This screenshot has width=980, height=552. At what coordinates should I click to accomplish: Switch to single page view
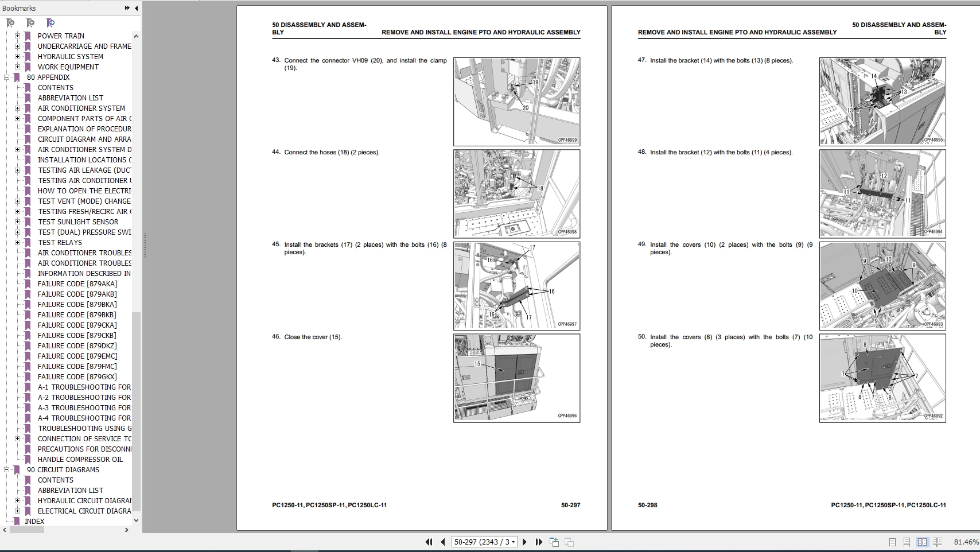892,542
